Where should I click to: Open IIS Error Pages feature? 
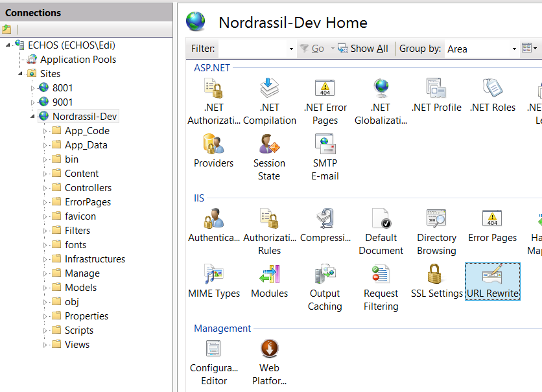(492, 226)
